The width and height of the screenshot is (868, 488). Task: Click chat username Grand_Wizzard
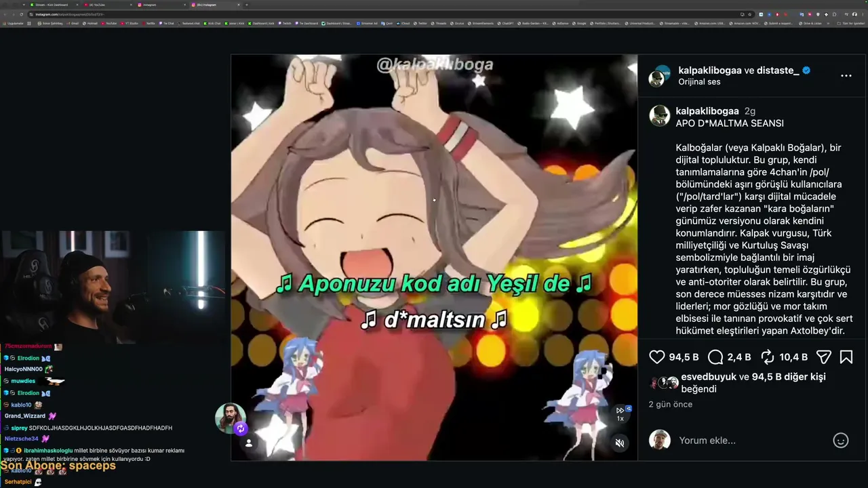point(25,416)
